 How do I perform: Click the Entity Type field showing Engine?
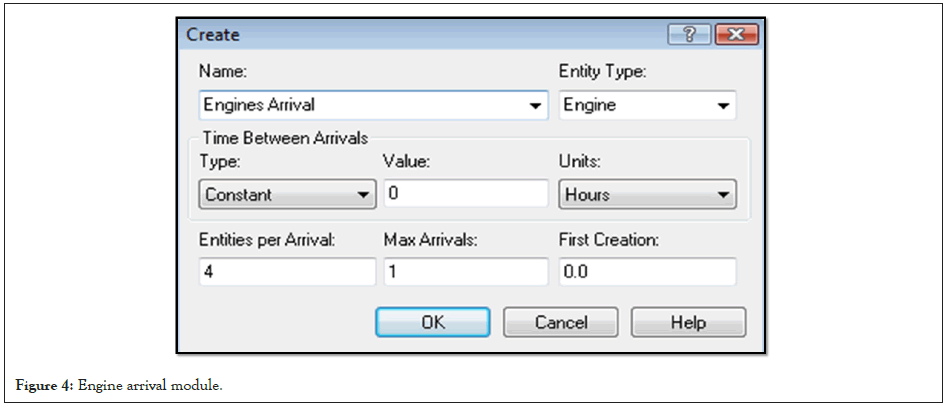[633, 105]
